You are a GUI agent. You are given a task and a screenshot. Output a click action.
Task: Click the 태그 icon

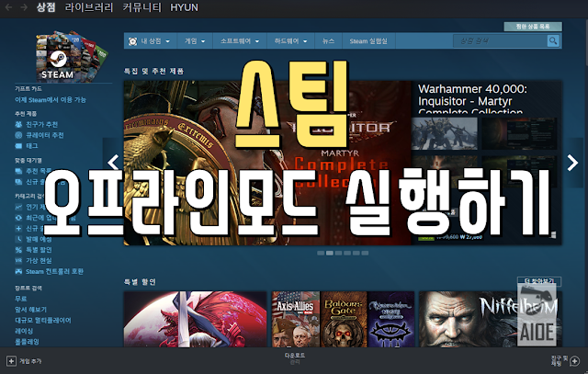[x=18, y=146]
